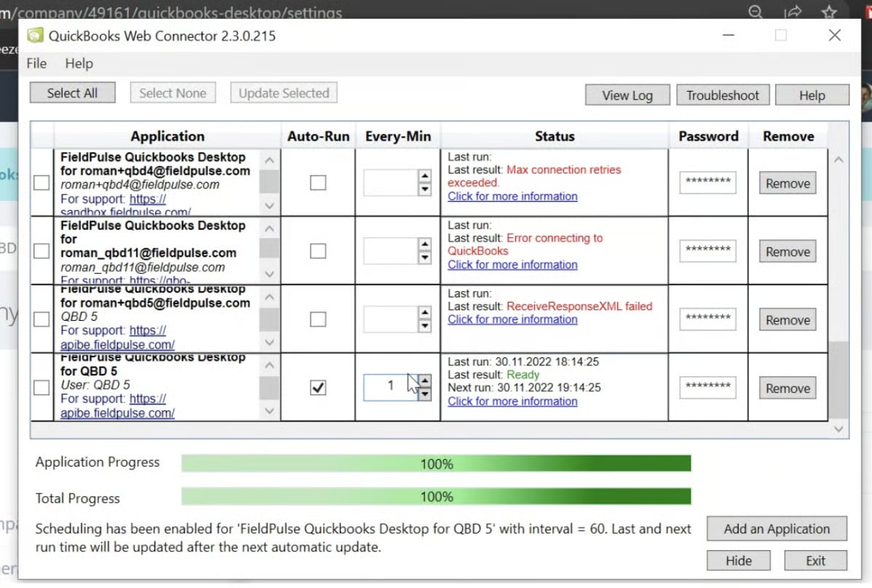This screenshot has width=872, height=588.
Task: Open the File menu
Action: [36, 63]
